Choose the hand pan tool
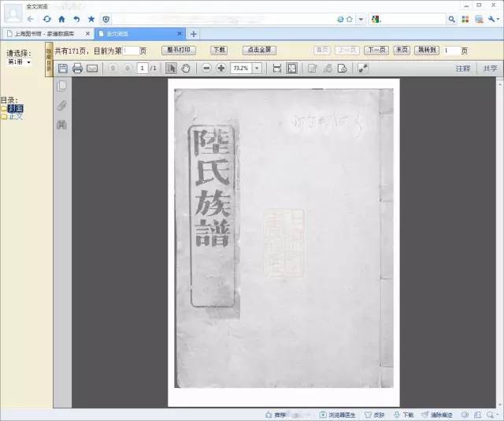The width and height of the screenshot is (504, 421). 186,69
